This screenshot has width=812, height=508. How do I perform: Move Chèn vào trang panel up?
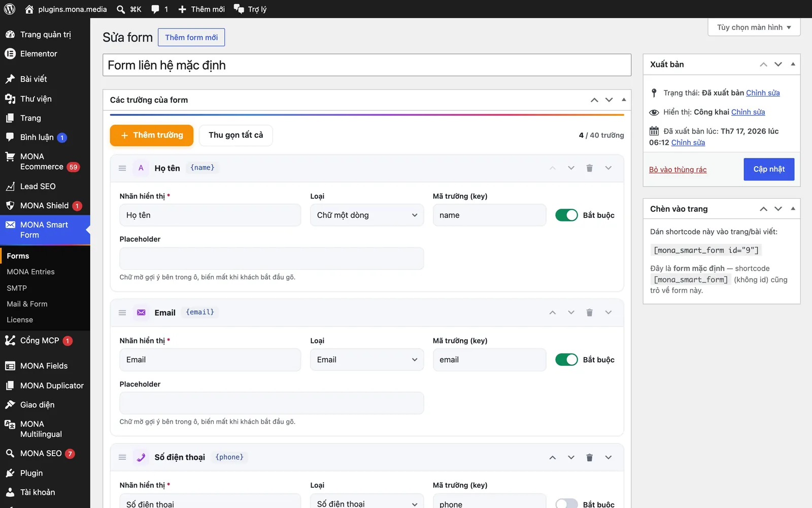[x=763, y=209]
